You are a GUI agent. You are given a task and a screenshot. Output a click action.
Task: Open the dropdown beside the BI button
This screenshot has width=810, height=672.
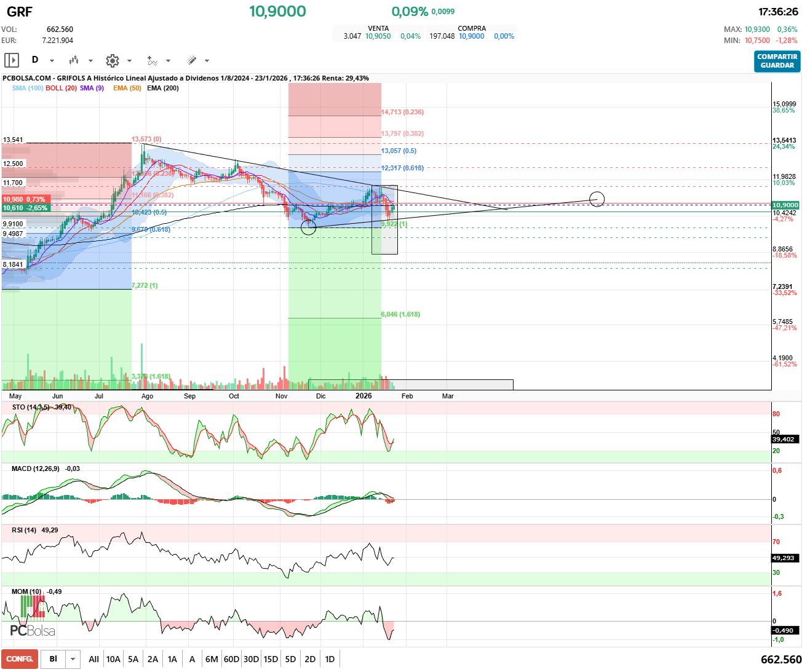[x=73, y=659]
